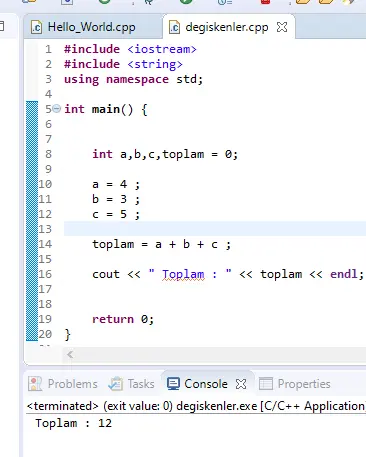Viewport: 366px width, 457px height.
Task: Click the 'a = 4 ;' assignment
Action: pyautogui.click(x=116, y=184)
